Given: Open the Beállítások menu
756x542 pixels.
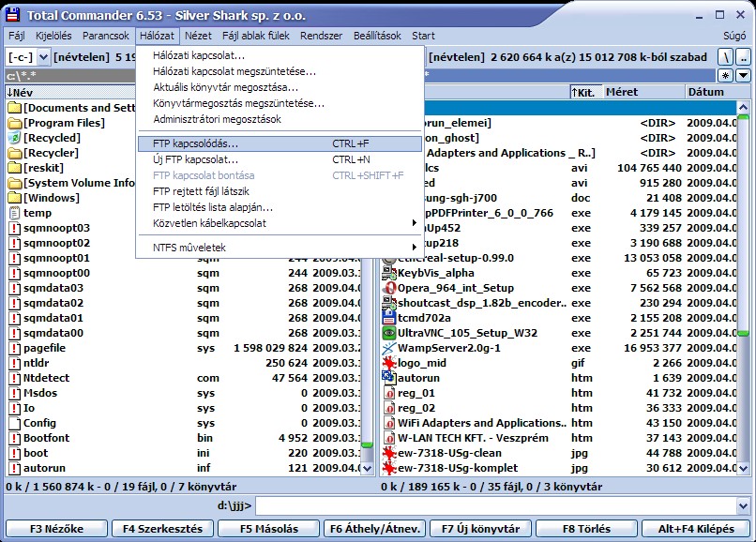Looking at the screenshot, I should click(377, 36).
